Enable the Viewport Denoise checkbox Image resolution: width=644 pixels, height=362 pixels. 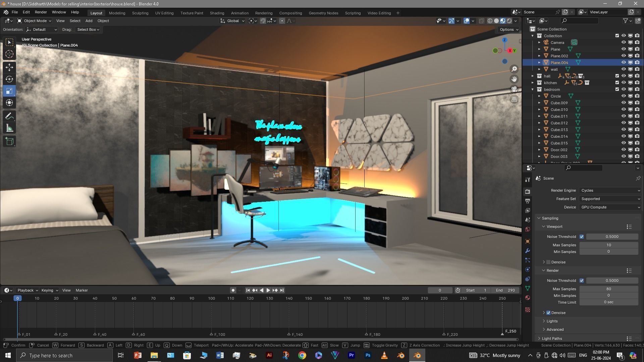coord(548,262)
